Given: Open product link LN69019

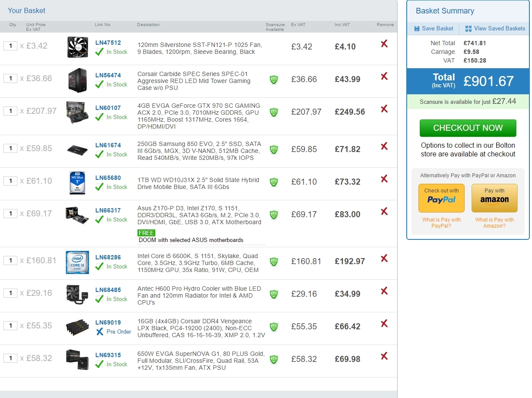Looking at the screenshot, I should click(108, 322).
